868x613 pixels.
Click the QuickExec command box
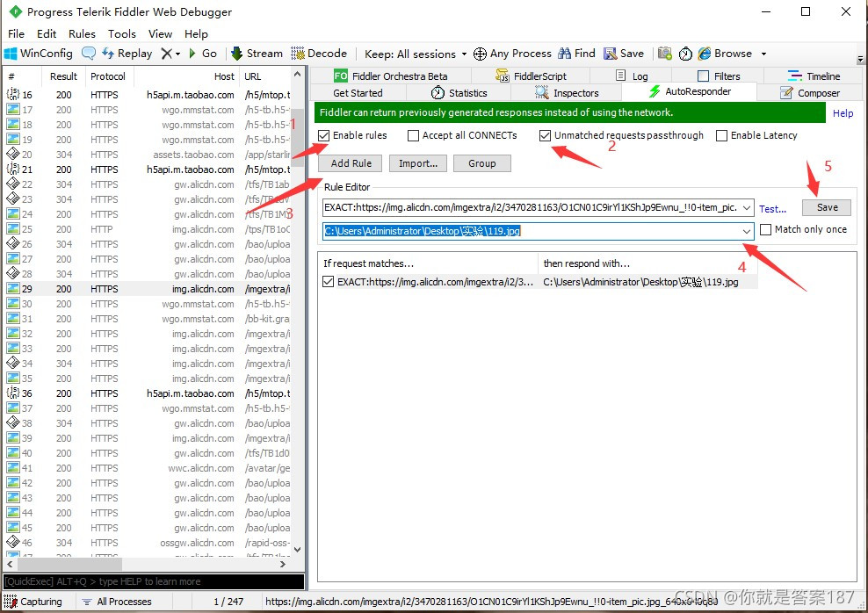(154, 581)
